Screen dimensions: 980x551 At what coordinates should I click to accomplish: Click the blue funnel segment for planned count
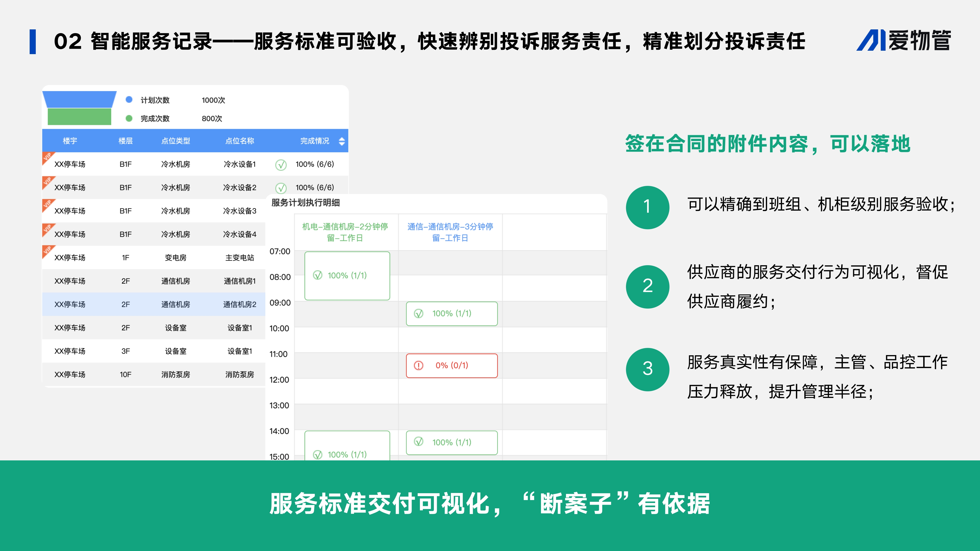80,99
